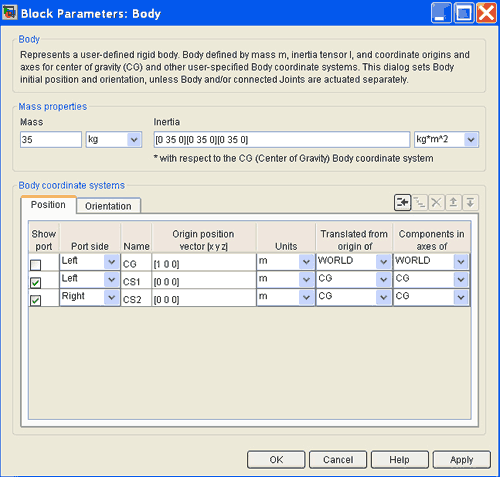Click the Help button
The image size is (500, 477).
[x=400, y=460]
